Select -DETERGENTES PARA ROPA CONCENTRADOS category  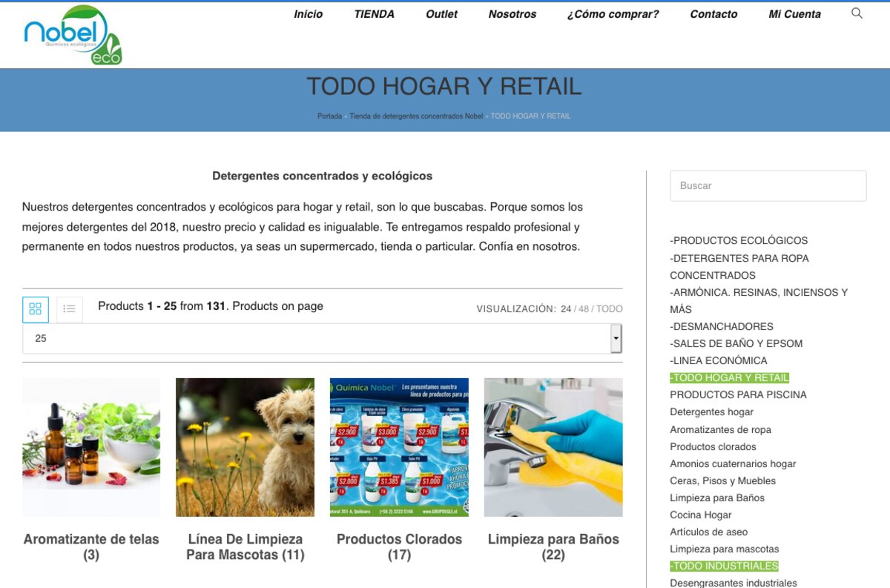[x=739, y=267]
